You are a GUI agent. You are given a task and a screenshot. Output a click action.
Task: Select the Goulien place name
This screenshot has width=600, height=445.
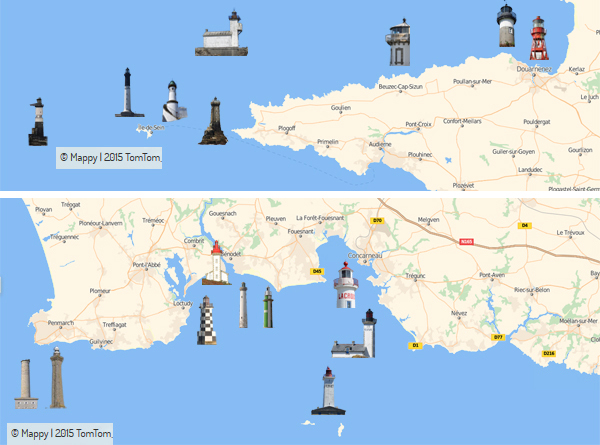(x=341, y=108)
